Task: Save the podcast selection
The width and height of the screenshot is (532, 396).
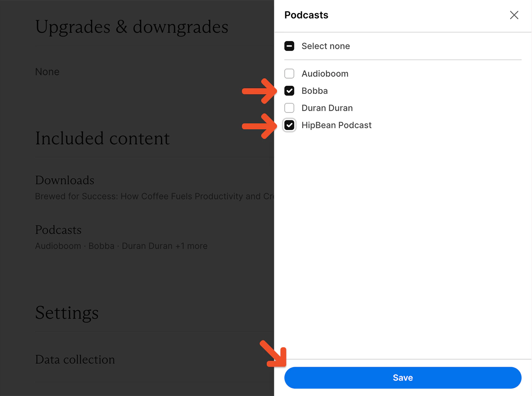Action: (403, 378)
